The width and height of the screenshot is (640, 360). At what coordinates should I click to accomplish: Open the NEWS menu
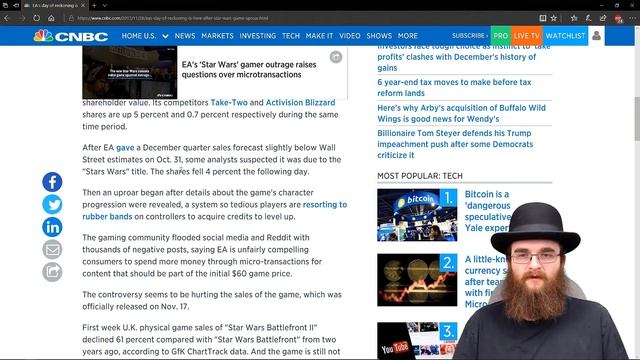tap(185, 36)
